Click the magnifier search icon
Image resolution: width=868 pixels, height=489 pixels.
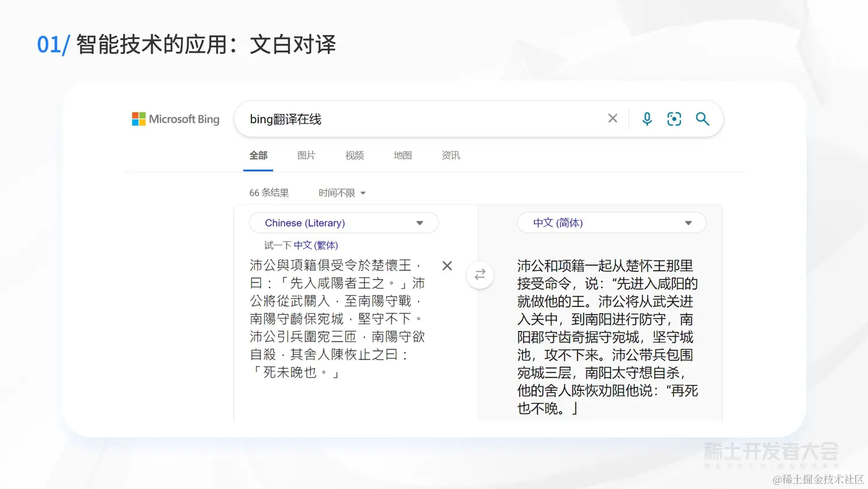tap(702, 119)
